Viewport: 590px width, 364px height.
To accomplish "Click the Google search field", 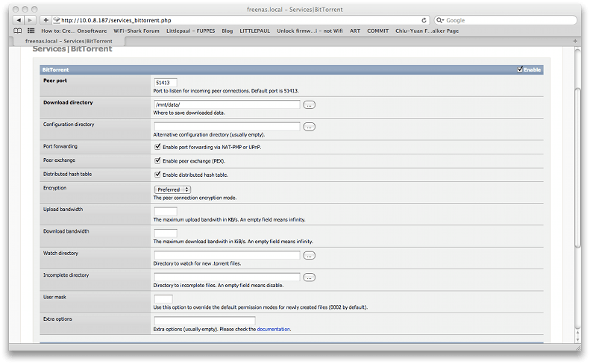I will tap(505, 20).
